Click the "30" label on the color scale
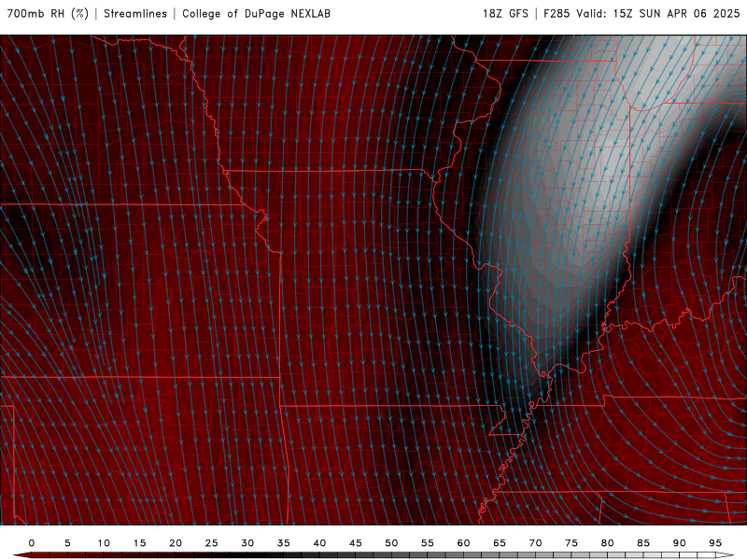747x560 pixels. click(247, 543)
